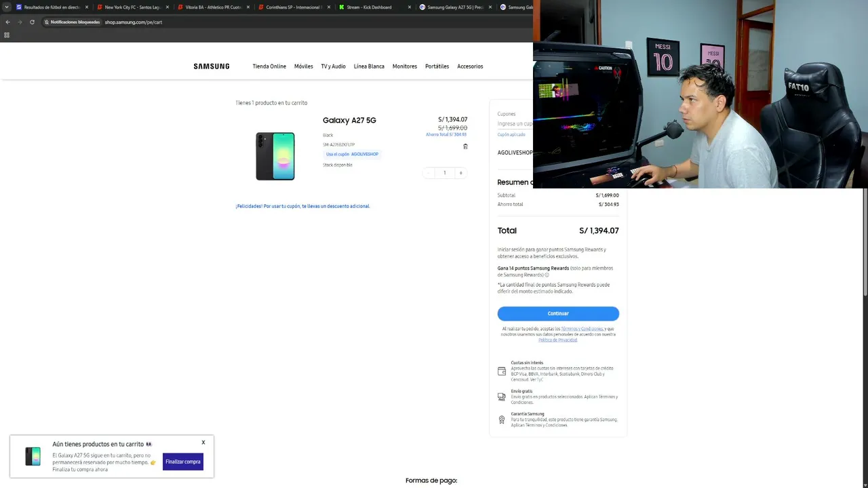Decrease product quantity with minus button
This screenshot has height=488, width=868.
pos(428,173)
